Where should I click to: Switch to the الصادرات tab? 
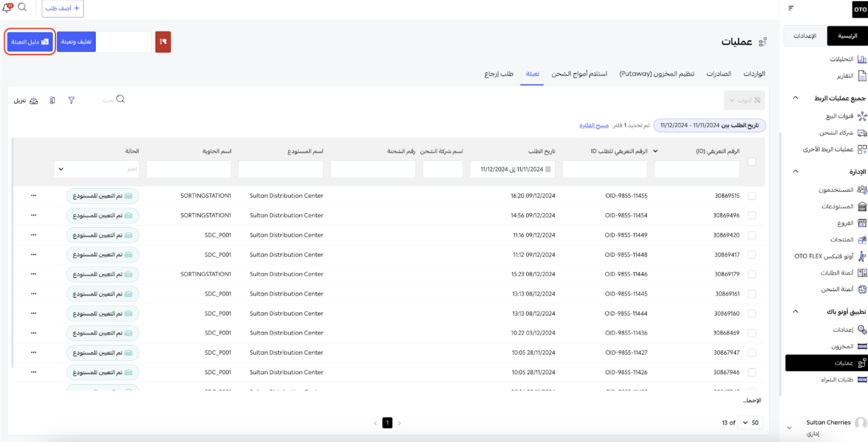click(x=718, y=74)
